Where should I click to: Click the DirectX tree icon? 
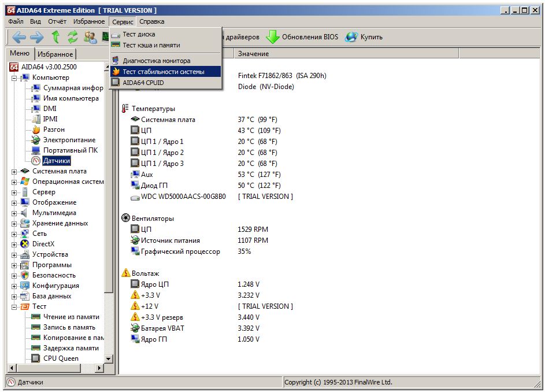pos(25,244)
